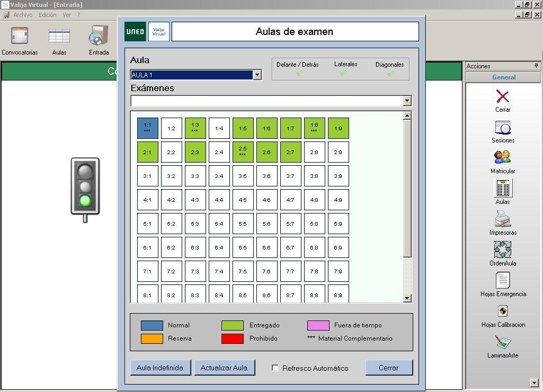The image size is (543, 392).
Task: Enable the Refresco Automático checkbox
Action: pos(275,368)
